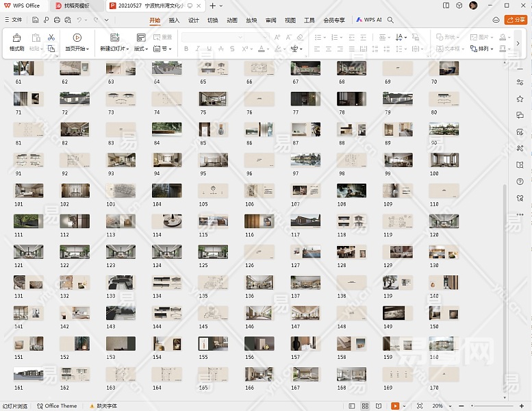Screen dimensions: 532x411
Task: Expand the Layout (版式) dropdown
Action: (141, 49)
